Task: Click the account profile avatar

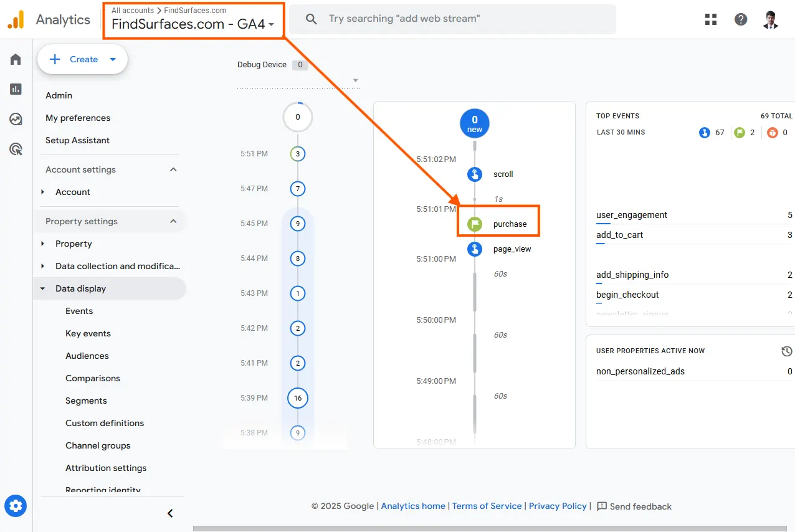Action: coord(771,19)
